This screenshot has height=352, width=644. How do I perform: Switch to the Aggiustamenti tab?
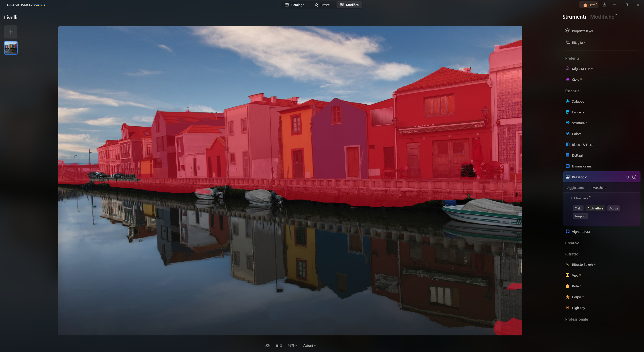[x=578, y=188]
